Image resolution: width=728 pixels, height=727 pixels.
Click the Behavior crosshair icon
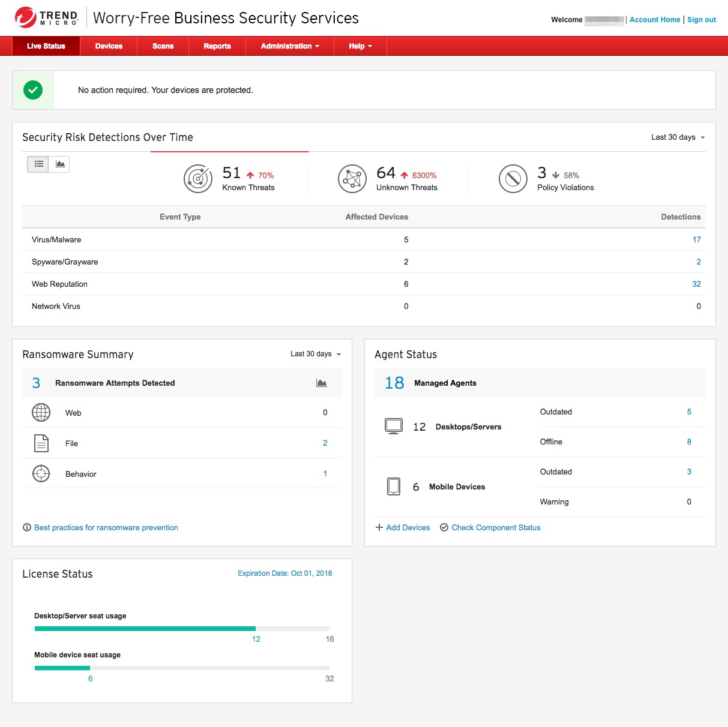pyautogui.click(x=41, y=474)
